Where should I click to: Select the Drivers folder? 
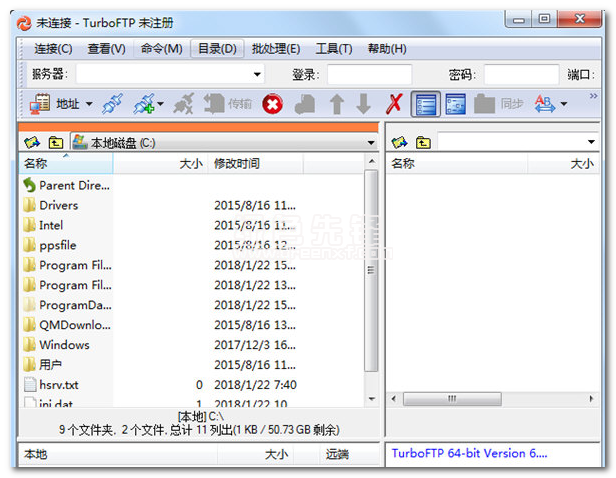click(x=51, y=205)
